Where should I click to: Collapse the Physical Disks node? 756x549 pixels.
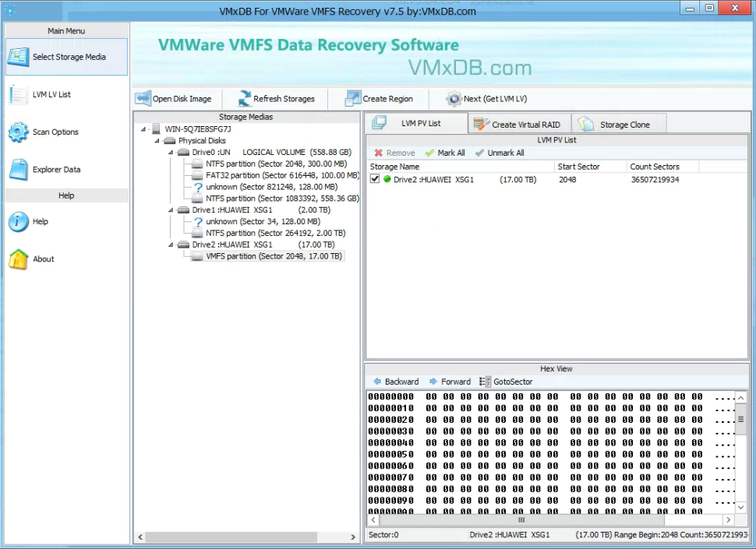pos(157,141)
